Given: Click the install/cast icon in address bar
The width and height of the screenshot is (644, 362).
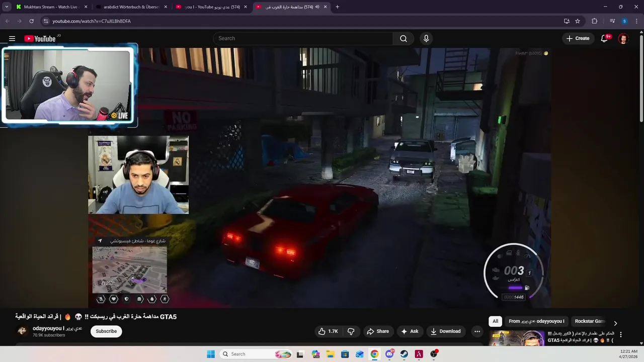Looking at the screenshot, I should (567, 21).
